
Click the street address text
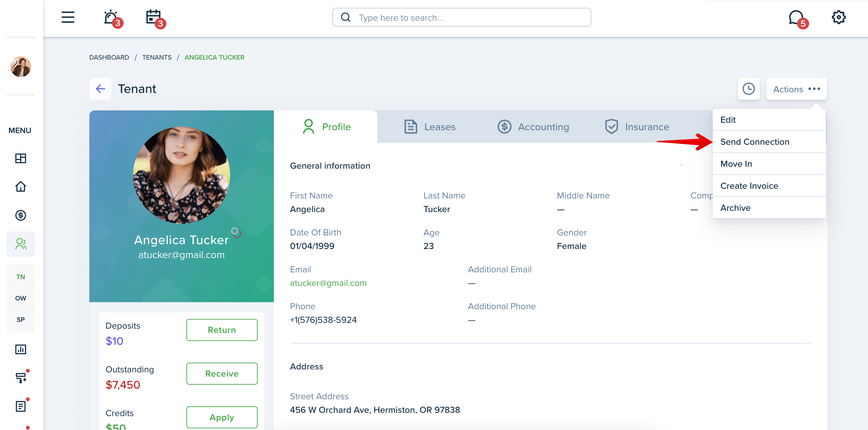[x=375, y=410]
